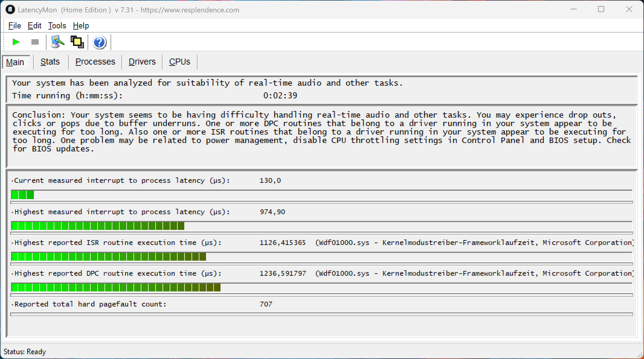The width and height of the screenshot is (644, 359).
Task: Select the Main tab
Action: pos(15,62)
